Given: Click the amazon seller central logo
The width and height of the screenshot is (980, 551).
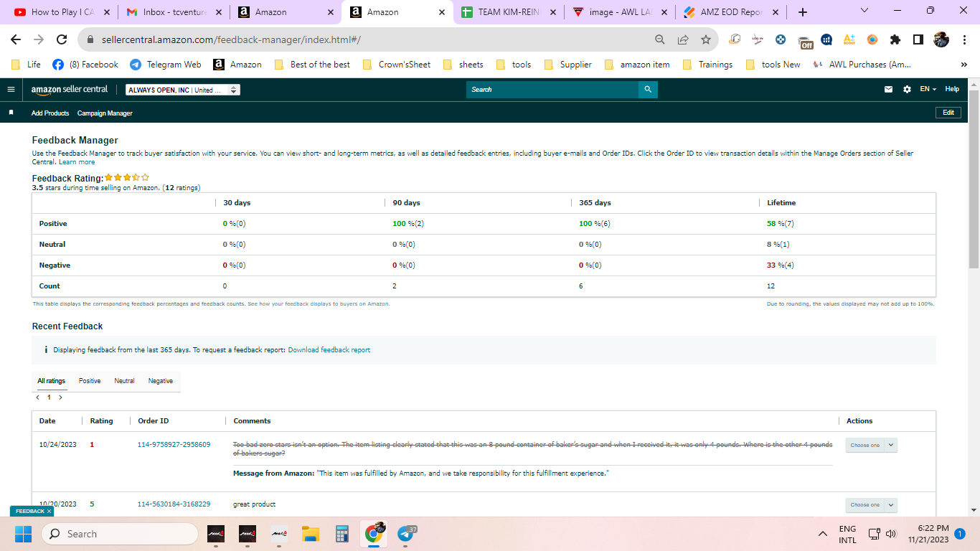Looking at the screenshot, I should (70, 90).
